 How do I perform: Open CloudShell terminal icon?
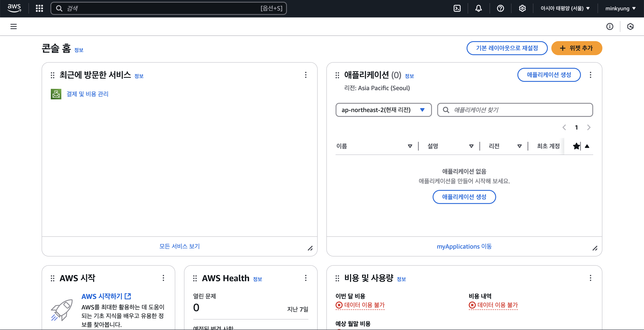point(457,9)
